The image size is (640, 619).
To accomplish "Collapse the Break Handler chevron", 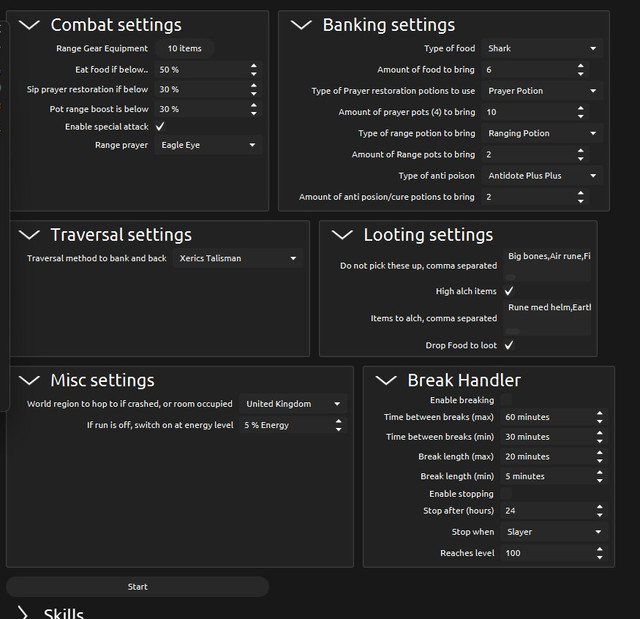I will (386, 380).
